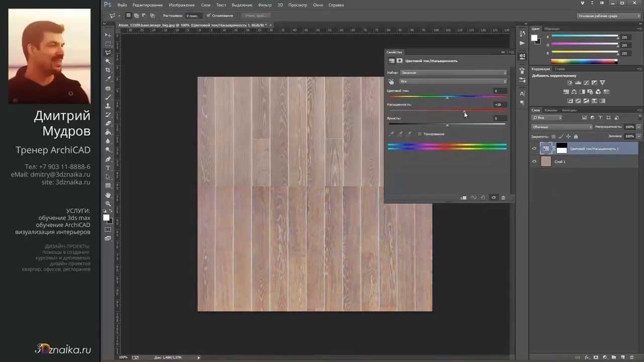Click the on-image adjustment hand icon in Properties

coord(391,81)
